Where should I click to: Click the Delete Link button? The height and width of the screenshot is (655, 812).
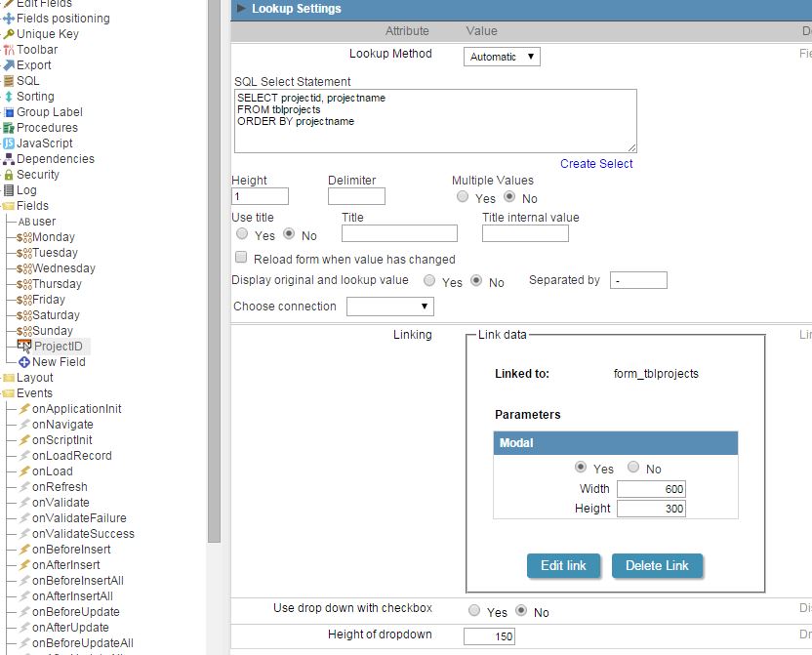657,566
